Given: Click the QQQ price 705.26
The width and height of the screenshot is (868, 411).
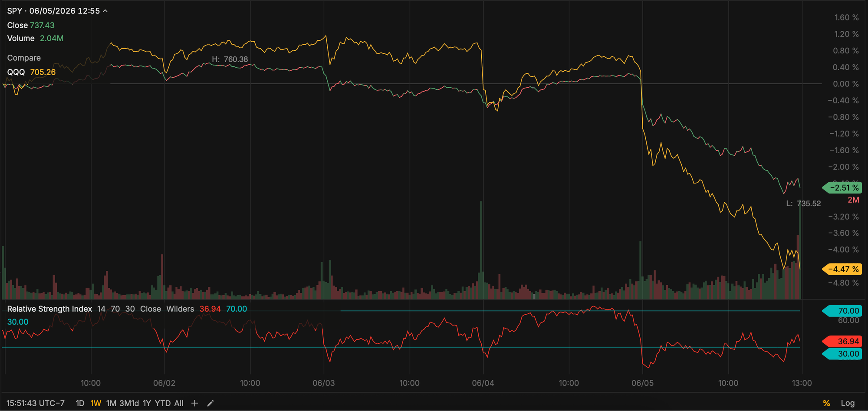Looking at the screenshot, I should [x=43, y=72].
